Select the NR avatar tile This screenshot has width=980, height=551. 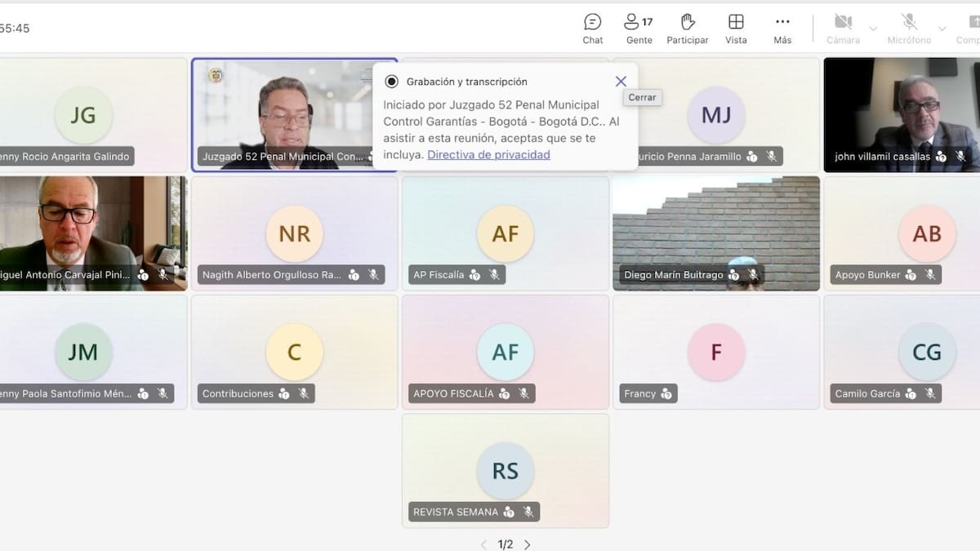(x=294, y=233)
